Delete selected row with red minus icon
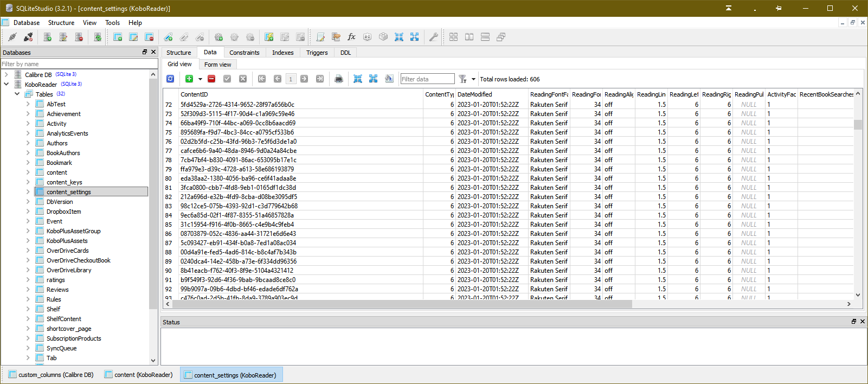Screen dimensions: 868x384 211,79
